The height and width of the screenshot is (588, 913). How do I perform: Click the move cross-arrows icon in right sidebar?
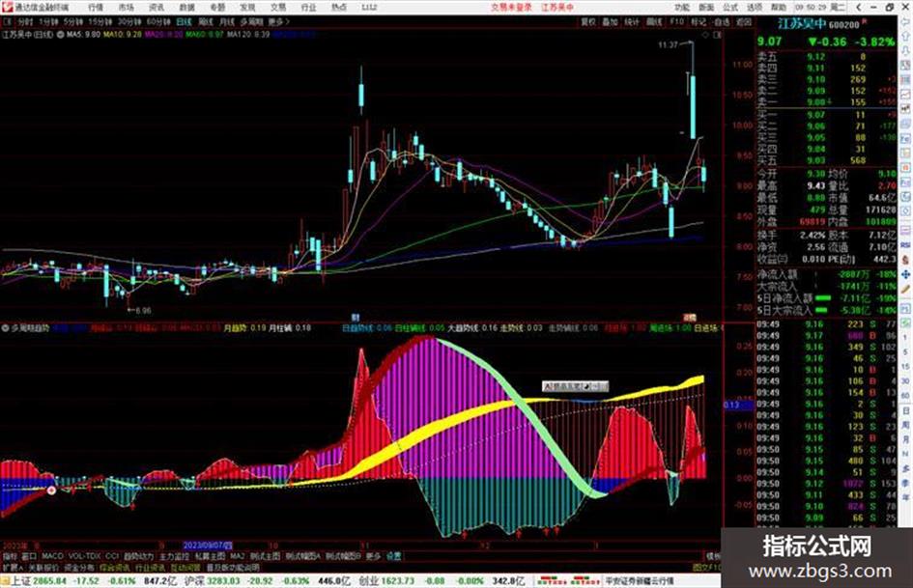[x=905, y=274]
